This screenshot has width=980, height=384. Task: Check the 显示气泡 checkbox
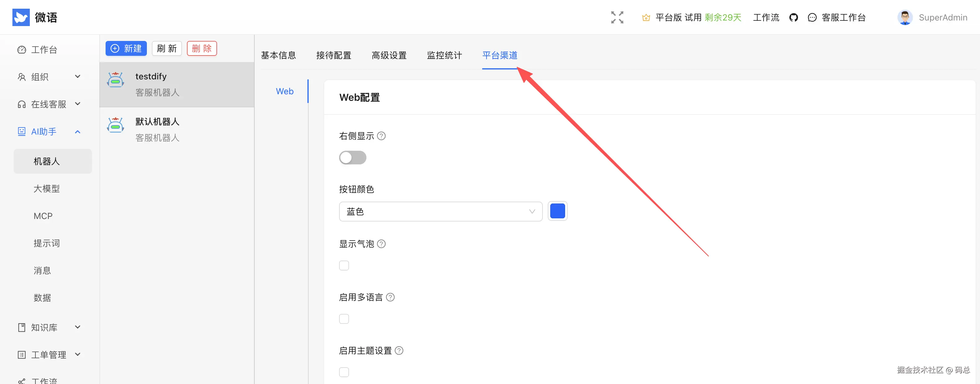click(x=344, y=266)
